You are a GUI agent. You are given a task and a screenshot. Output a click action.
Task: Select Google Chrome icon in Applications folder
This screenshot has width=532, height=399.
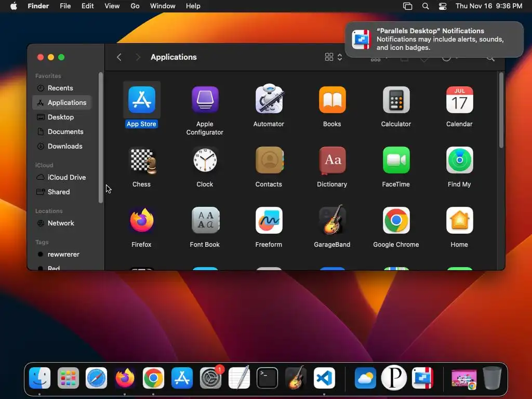396,220
